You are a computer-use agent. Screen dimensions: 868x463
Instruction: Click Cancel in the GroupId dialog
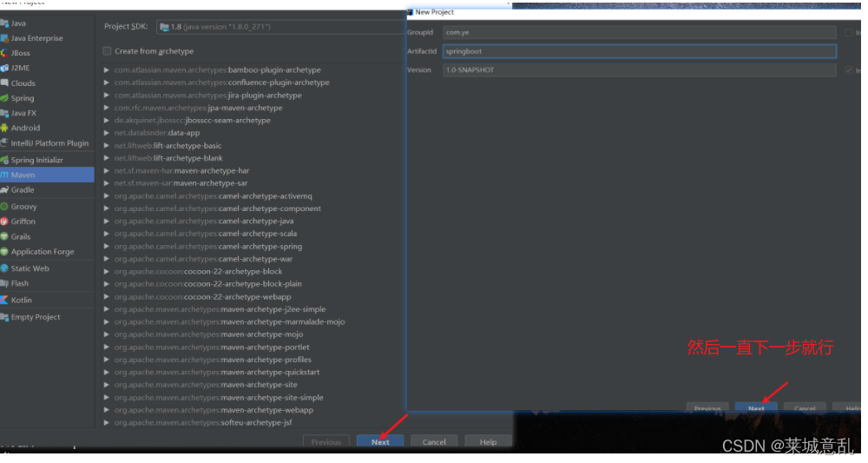click(805, 407)
